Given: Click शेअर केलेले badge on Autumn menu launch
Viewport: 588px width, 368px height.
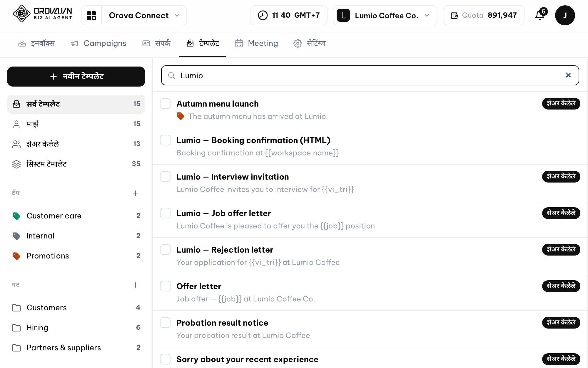Looking at the screenshot, I should (x=561, y=103).
